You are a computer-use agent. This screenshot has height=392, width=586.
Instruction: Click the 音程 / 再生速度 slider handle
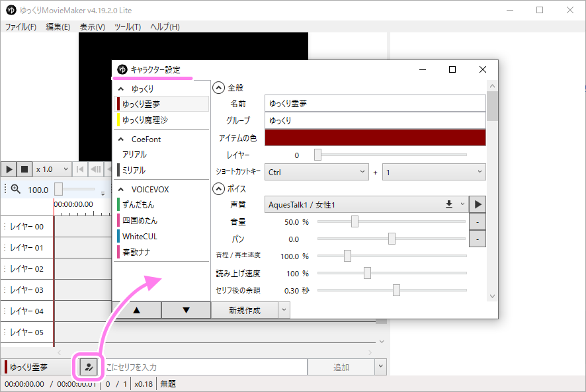[x=347, y=256]
